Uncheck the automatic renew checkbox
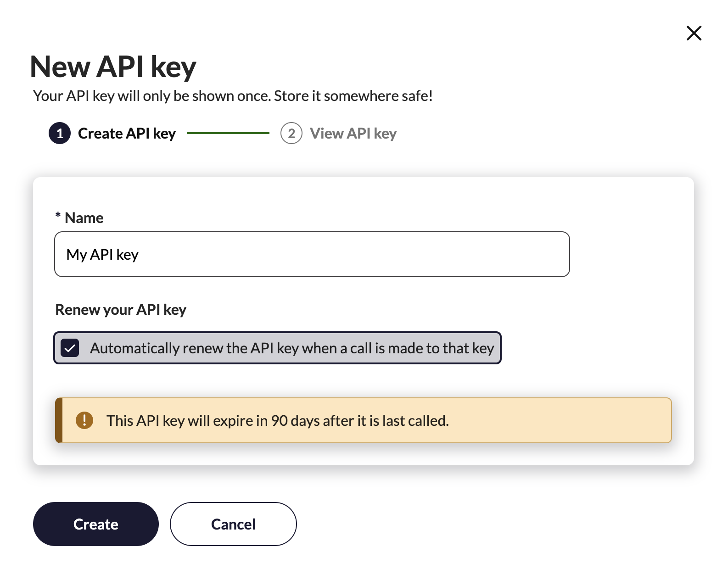The height and width of the screenshot is (580, 728). pyautogui.click(x=70, y=348)
